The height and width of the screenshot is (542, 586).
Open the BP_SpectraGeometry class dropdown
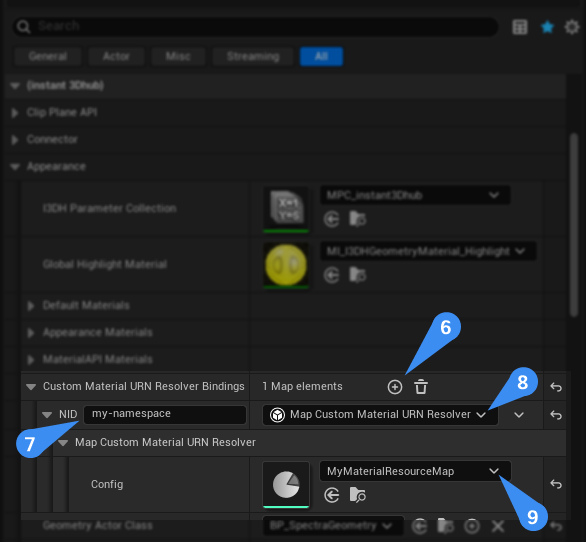point(333,526)
